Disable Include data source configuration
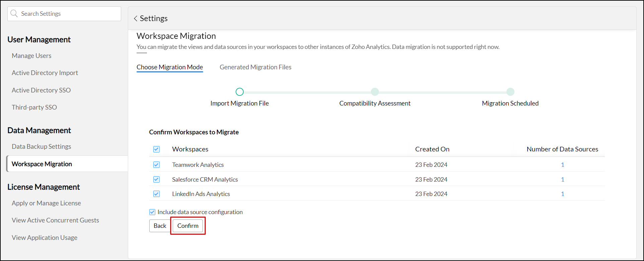The image size is (644, 261). (x=152, y=212)
